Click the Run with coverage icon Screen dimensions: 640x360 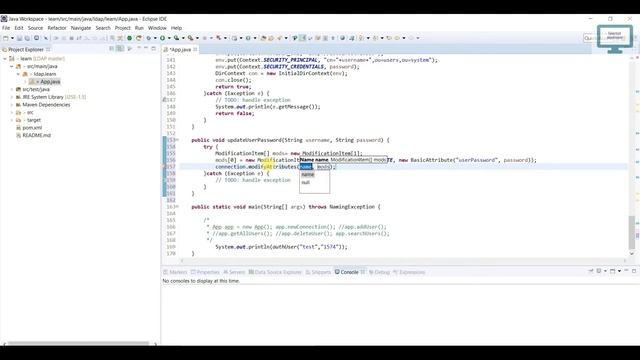click(x=176, y=38)
